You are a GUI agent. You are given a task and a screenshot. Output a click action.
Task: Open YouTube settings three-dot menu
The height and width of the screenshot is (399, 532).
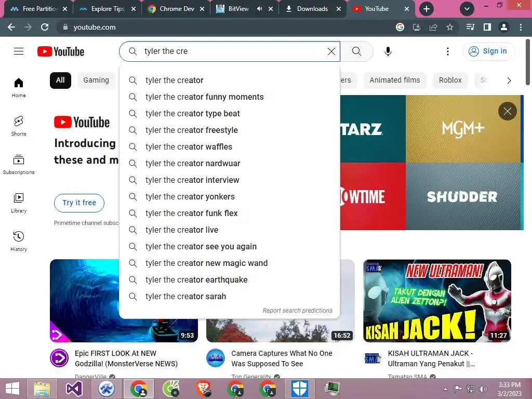pos(447,51)
